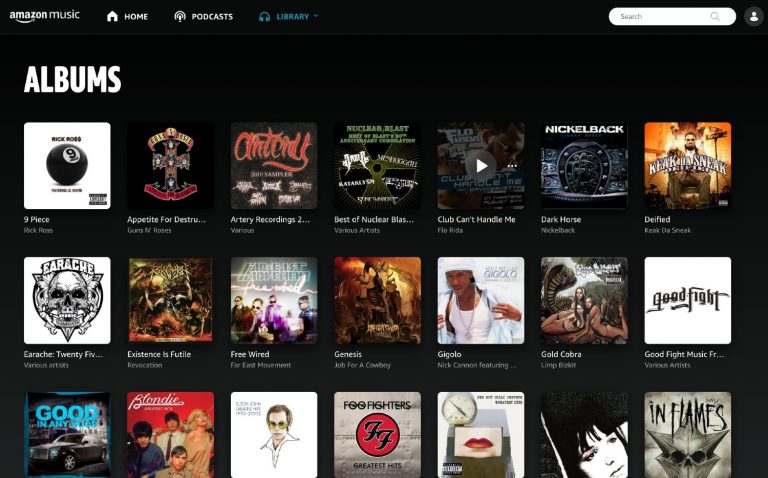Open the Appetite For Destruction album cover
Image resolution: width=768 pixels, height=478 pixels.
pyautogui.click(x=170, y=166)
